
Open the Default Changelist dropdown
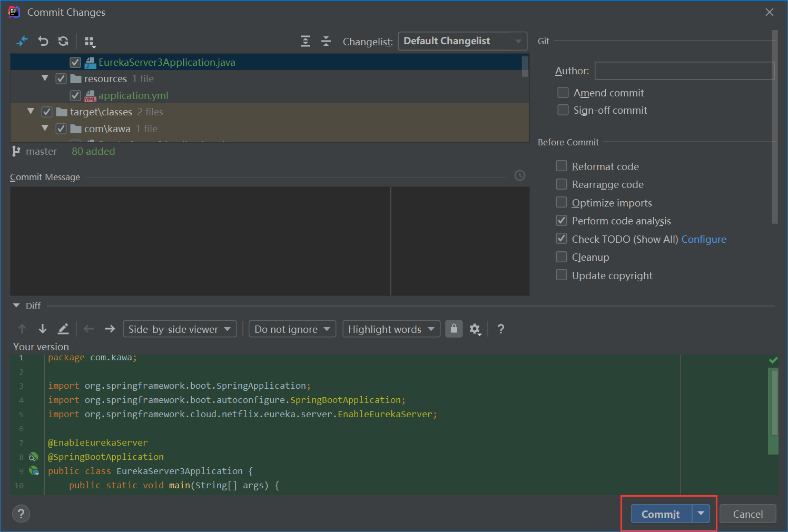coord(462,41)
